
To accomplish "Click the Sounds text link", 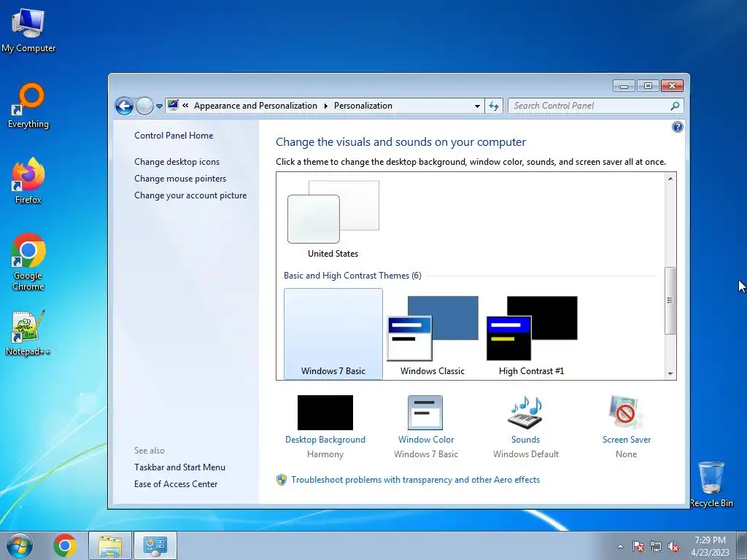I will pyautogui.click(x=525, y=440).
